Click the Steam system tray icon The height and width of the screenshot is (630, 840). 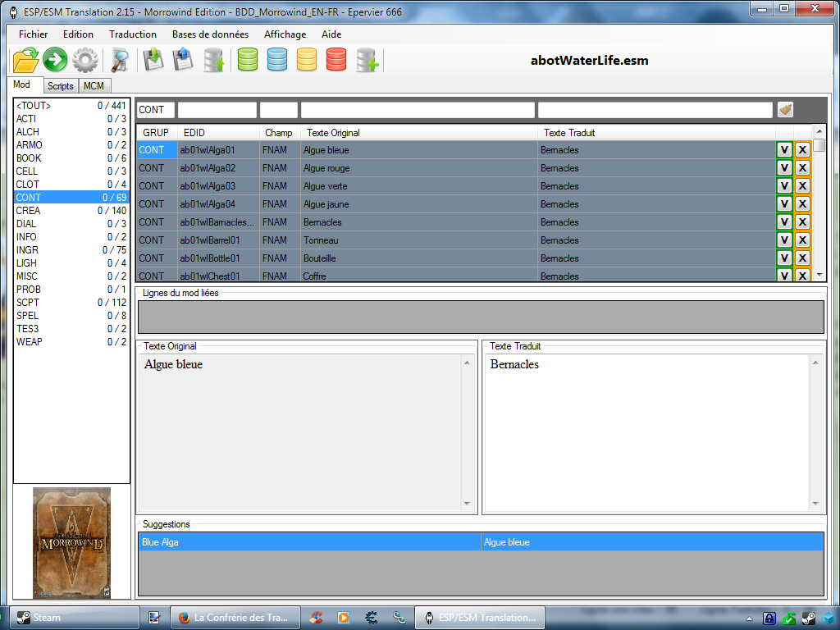point(809,619)
